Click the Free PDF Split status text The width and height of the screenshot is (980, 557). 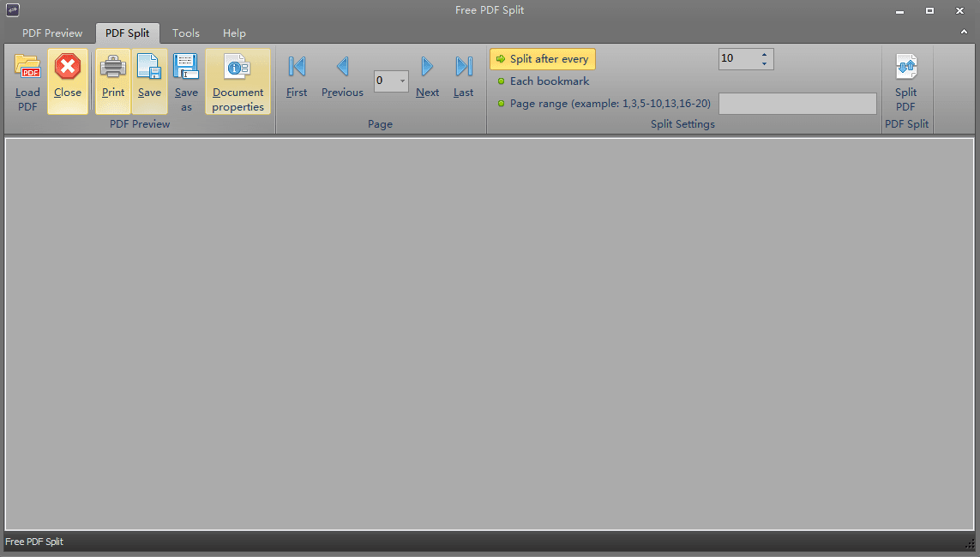coord(34,542)
